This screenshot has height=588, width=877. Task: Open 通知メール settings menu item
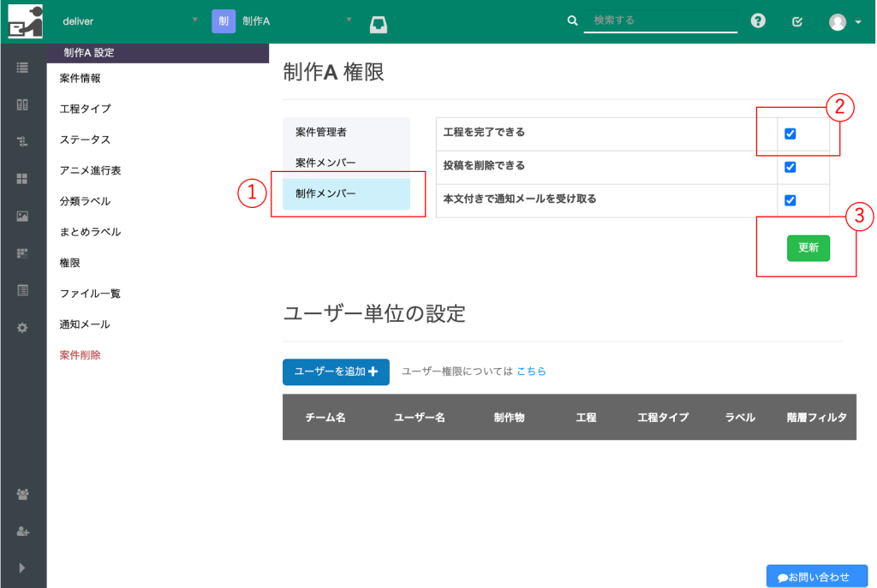pyautogui.click(x=85, y=324)
